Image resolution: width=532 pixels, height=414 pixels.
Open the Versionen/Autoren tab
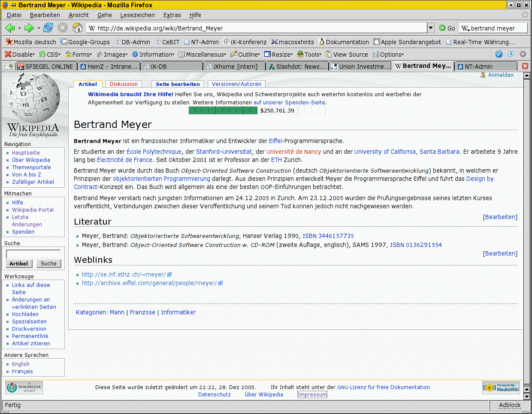tap(236, 84)
